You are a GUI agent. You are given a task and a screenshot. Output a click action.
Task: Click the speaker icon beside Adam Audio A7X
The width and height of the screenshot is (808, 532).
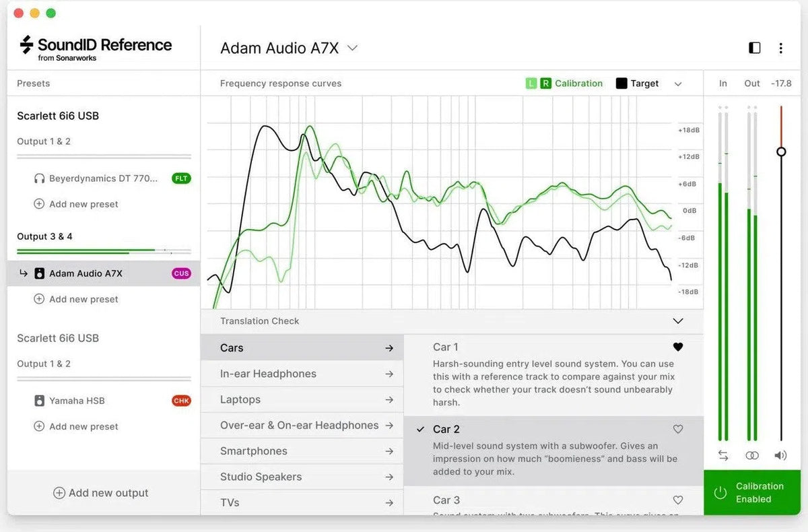pos(39,273)
